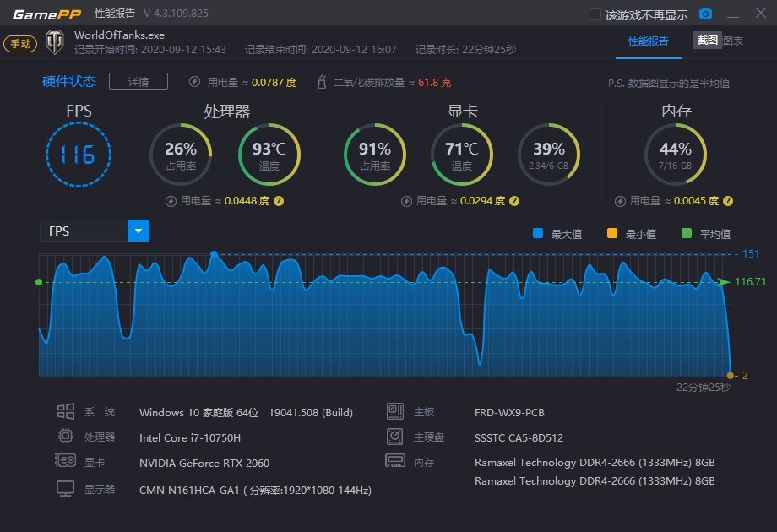
Task: Click the GPU temperature 71℃ gauge
Action: (x=462, y=155)
